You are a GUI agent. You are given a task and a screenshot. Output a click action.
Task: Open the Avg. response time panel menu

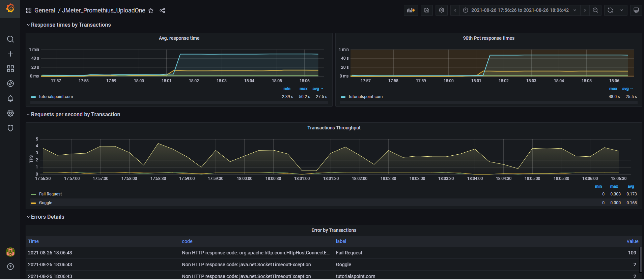[x=179, y=38]
